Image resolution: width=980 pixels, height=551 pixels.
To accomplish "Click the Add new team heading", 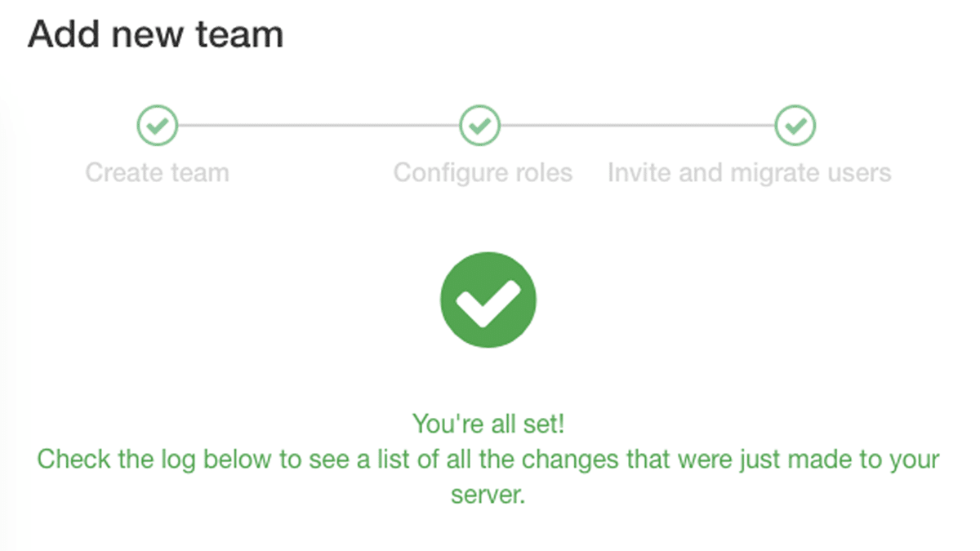I will click(x=156, y=35).
